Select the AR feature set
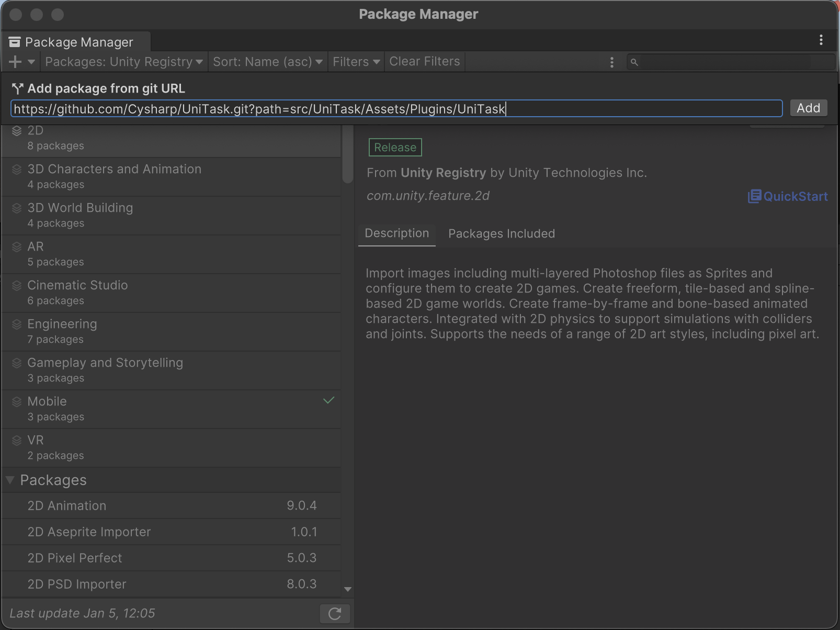The width and height of the screenshot is (840, 630). pos(171,254)
